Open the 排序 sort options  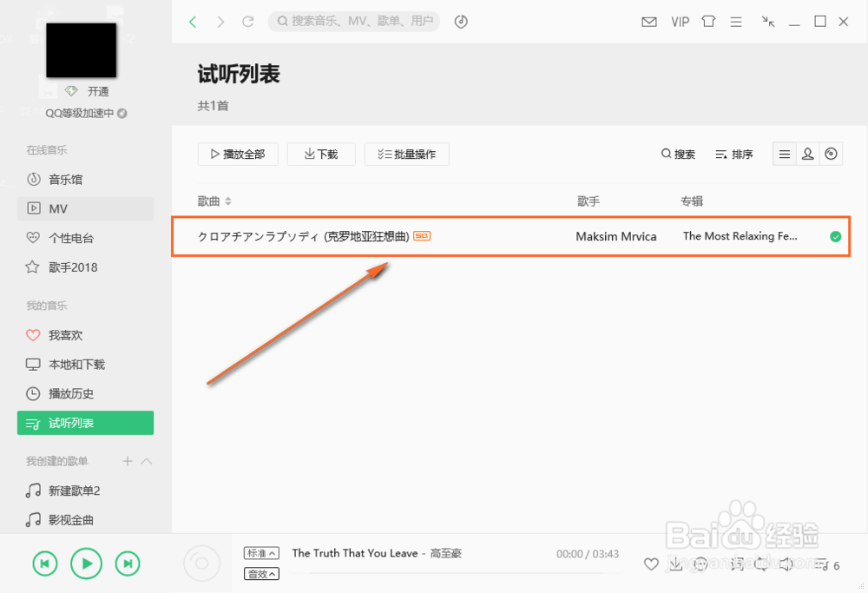734,154
